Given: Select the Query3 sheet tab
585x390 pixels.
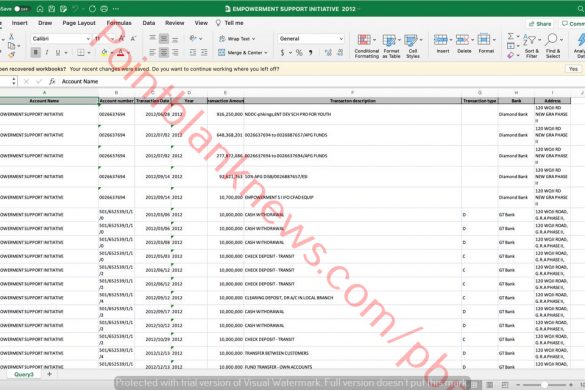Looking at the screenshot, I should tap(24, 374).
